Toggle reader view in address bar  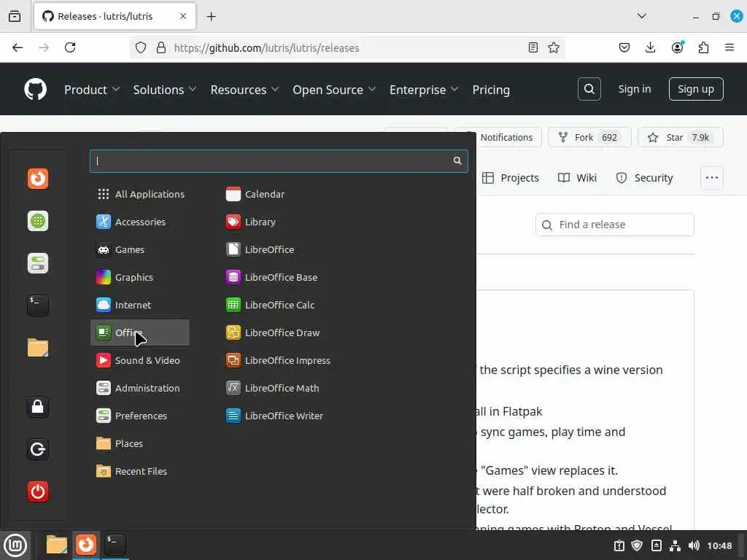533,47
